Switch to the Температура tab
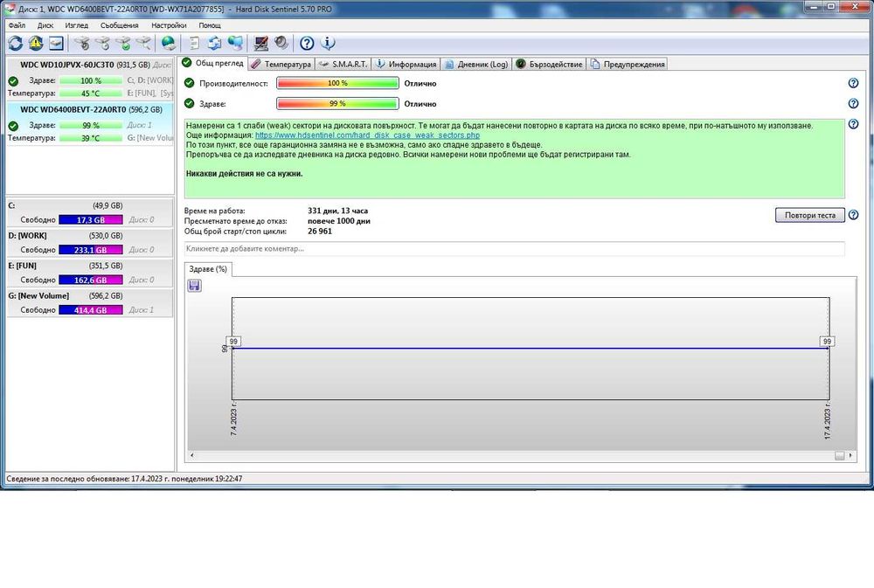 281,64
